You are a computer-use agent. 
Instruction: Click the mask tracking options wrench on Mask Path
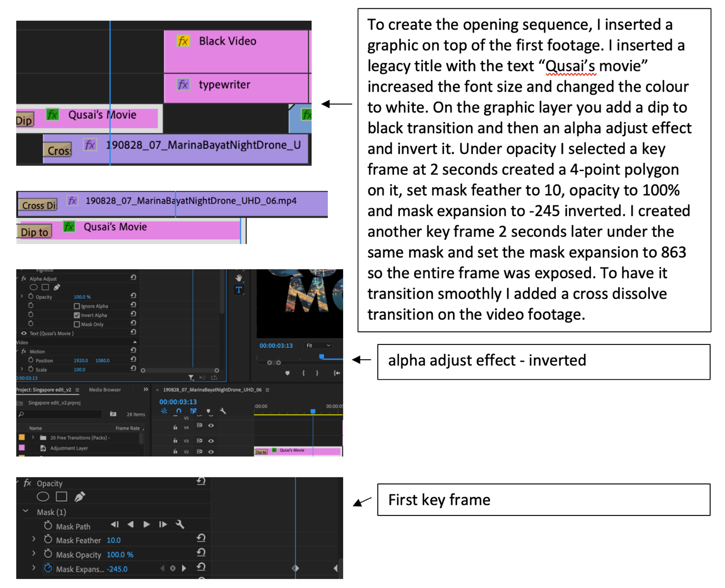click(x=180, y=524)
